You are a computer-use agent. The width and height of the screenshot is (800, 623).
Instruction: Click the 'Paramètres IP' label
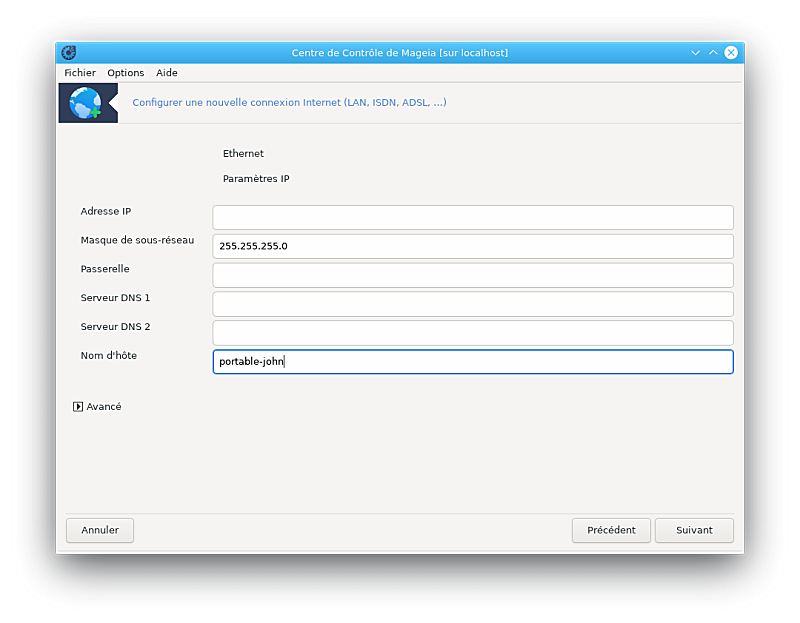[256, 179]
